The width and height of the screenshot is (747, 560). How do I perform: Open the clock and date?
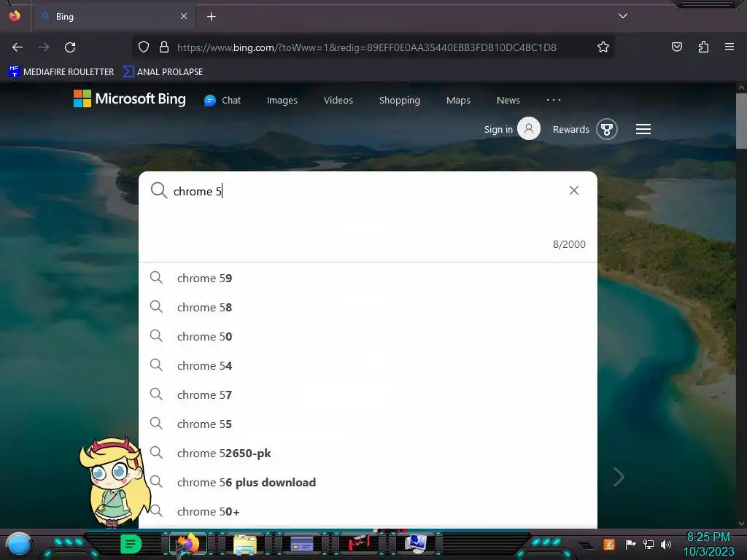708,544
